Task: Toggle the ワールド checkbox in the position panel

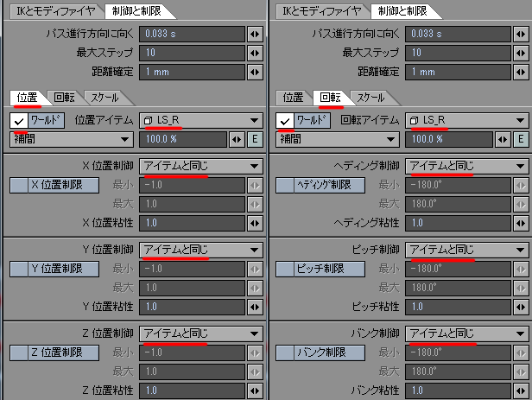Action: 19,120
